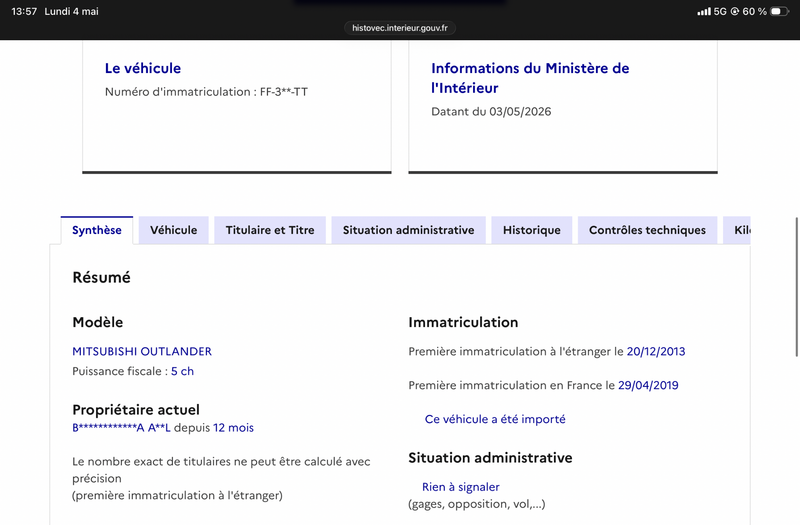Viewport: 800px width, 525px height.
Task: Open the Synthèse tab
Action: pos(97,230)
